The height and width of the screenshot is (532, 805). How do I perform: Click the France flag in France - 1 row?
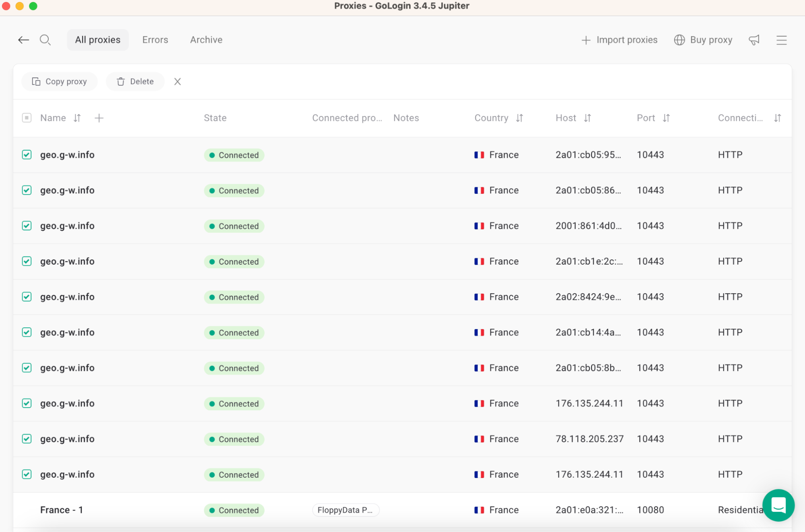tap(479, 510)
